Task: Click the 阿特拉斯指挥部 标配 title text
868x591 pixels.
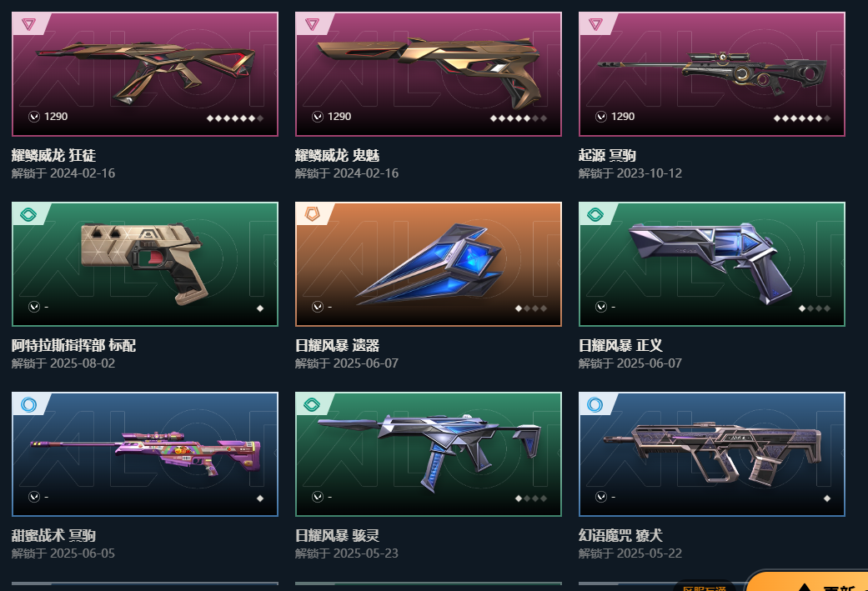Action: (x=73, y=345)
